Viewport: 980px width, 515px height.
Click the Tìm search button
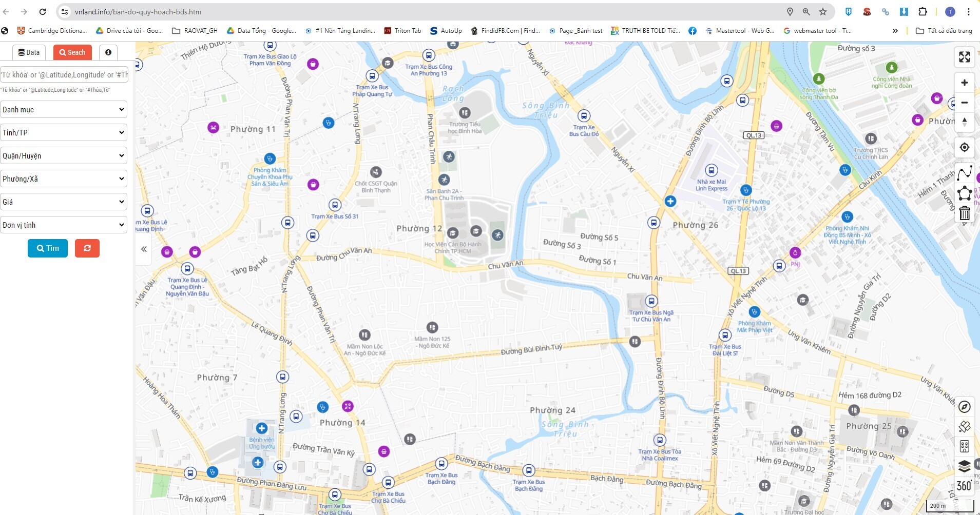48,248
